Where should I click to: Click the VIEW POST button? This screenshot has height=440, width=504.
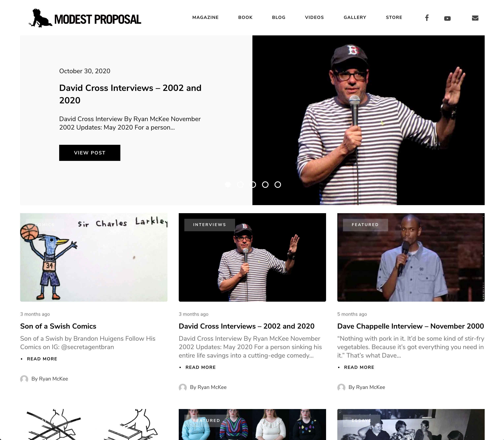tap(89, 153)
